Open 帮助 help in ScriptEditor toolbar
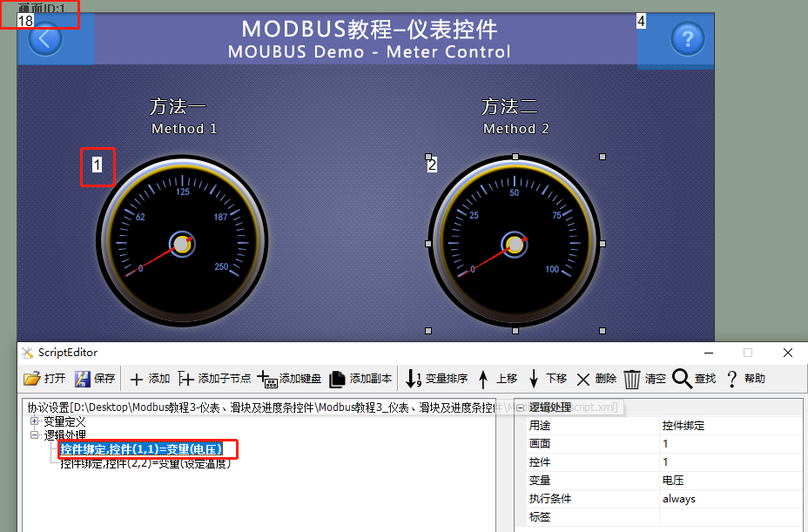Image resolution: width=808 pixels, height=532 pixels. pos(745,379)
